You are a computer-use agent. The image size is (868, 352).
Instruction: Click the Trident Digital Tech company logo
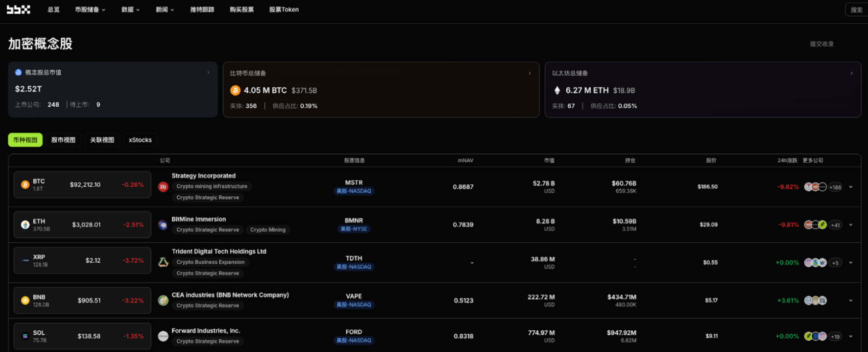click(x=163, y=263)
